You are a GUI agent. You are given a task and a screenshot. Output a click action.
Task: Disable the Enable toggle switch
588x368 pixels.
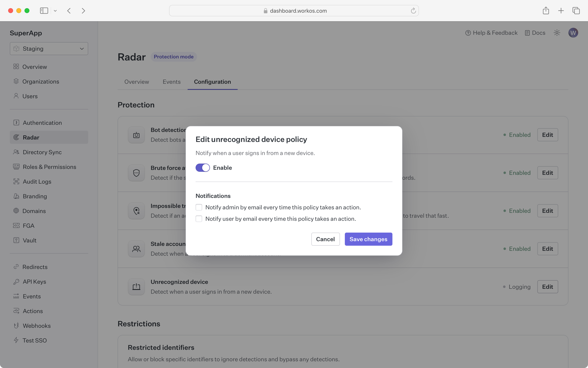coord(202,168)
